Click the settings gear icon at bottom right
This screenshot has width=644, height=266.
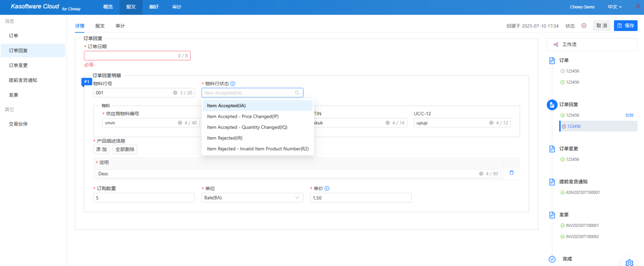point(629,262)
